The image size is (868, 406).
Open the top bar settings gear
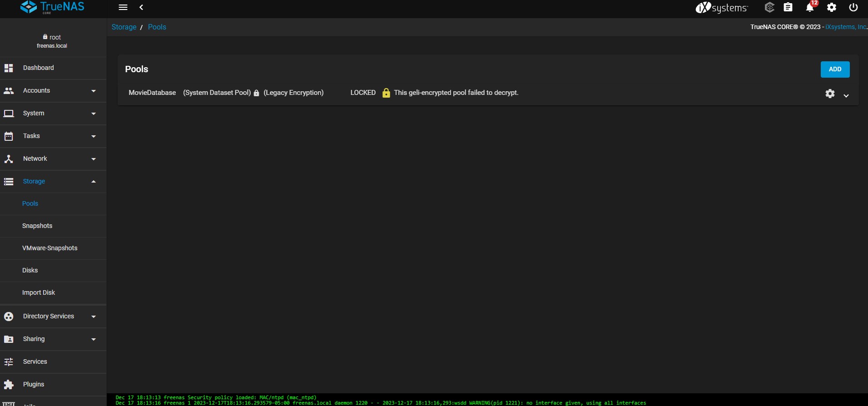(832, 7)
